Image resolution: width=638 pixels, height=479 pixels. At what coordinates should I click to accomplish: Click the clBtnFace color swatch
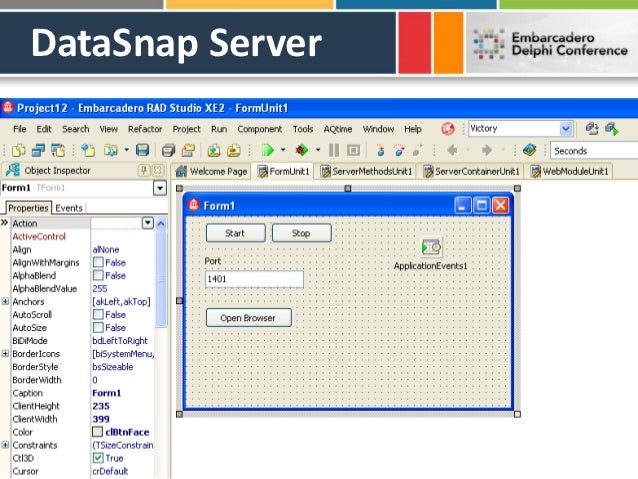point(98,431)
